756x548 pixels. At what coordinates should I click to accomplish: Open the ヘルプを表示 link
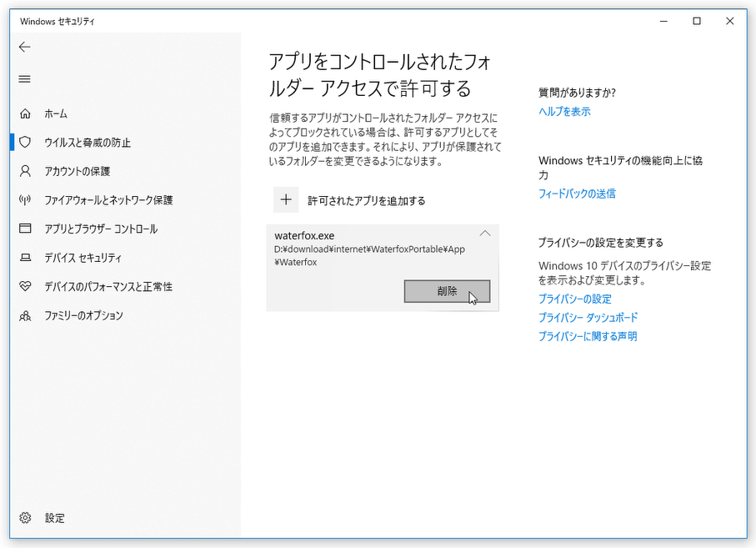click(564, 112)
